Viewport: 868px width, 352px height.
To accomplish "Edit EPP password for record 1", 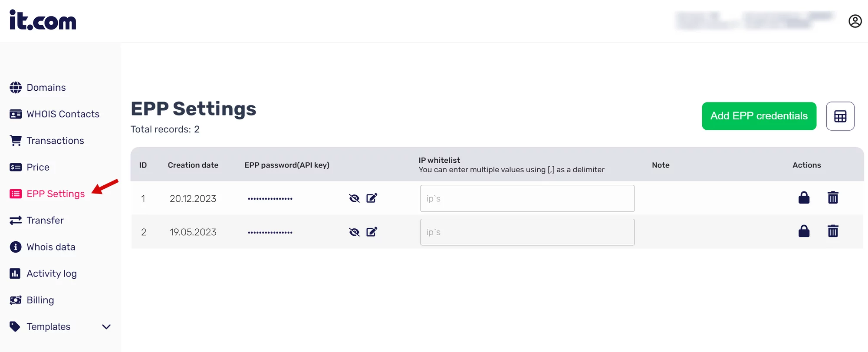I will coord(372,198).
